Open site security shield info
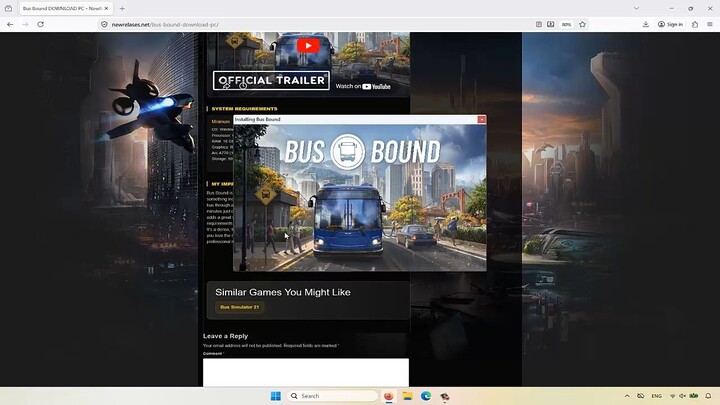720x405 pixels. 104,24
